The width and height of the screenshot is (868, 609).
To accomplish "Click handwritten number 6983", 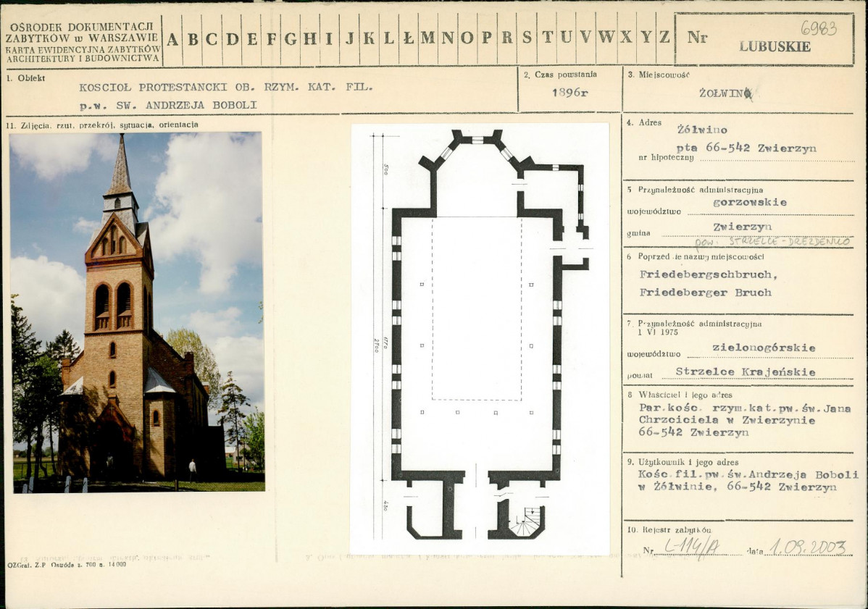I will click(x=819, y=28).
